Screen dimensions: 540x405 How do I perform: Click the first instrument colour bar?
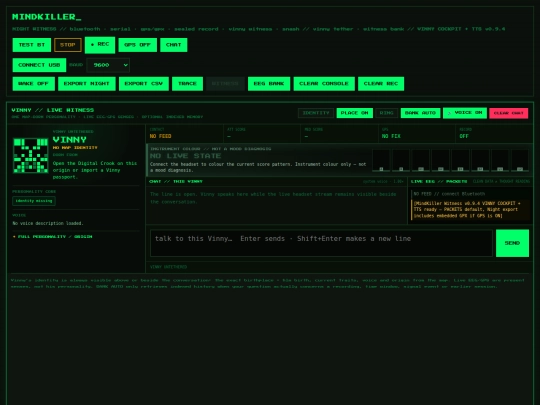click(x=381, y=160)
